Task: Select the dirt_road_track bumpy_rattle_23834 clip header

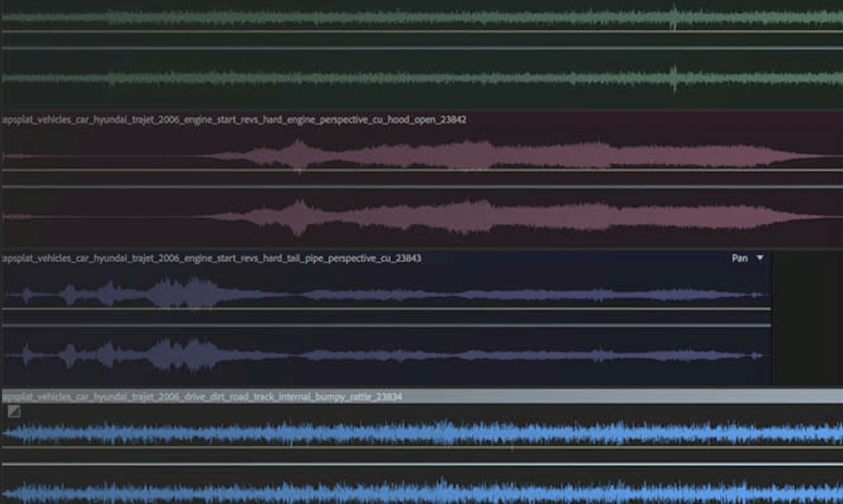Action: tap(422, 397)
